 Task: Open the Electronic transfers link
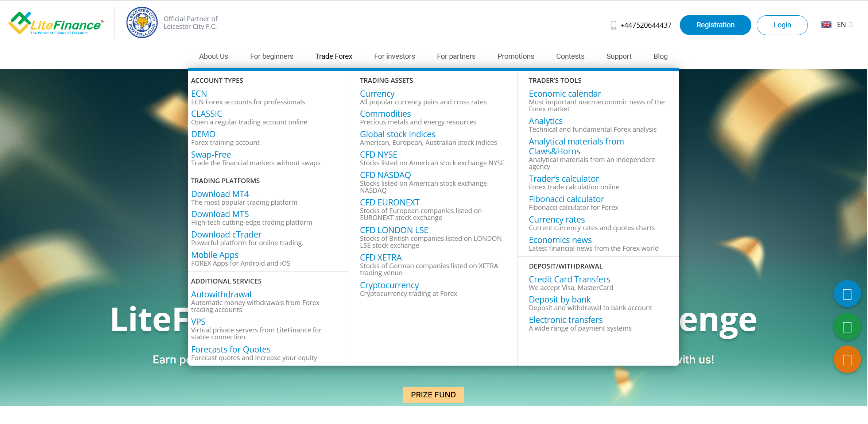point(566,320)
